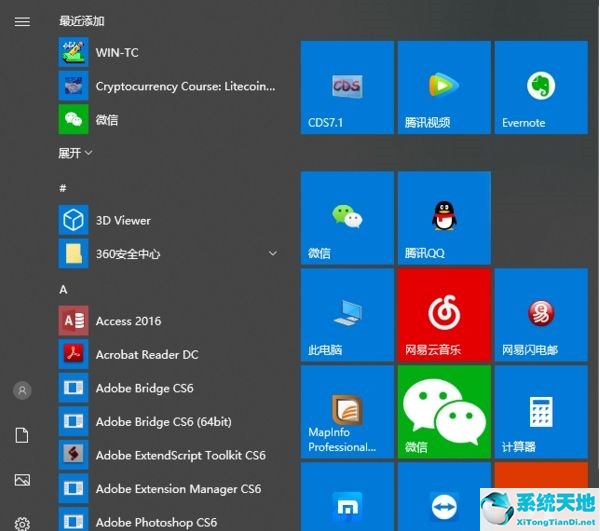Open Settings gear icon
Screen dimensions: 600x531
pos(22,523)
